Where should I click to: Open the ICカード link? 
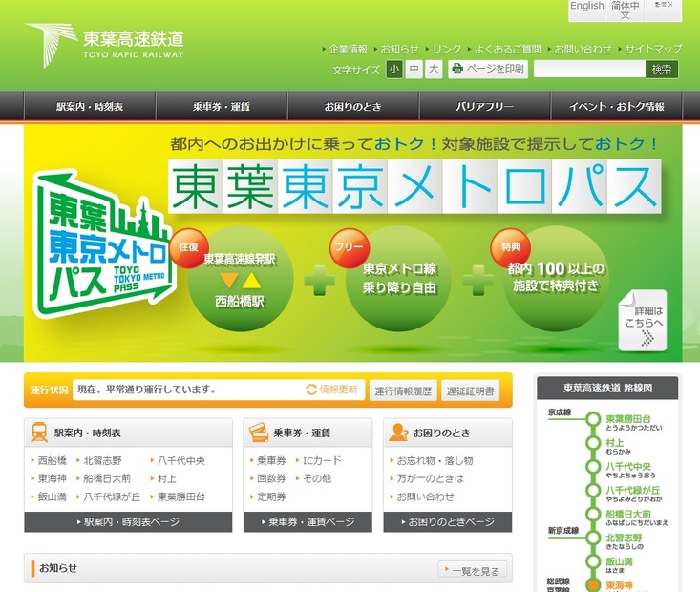coord(322,460)
